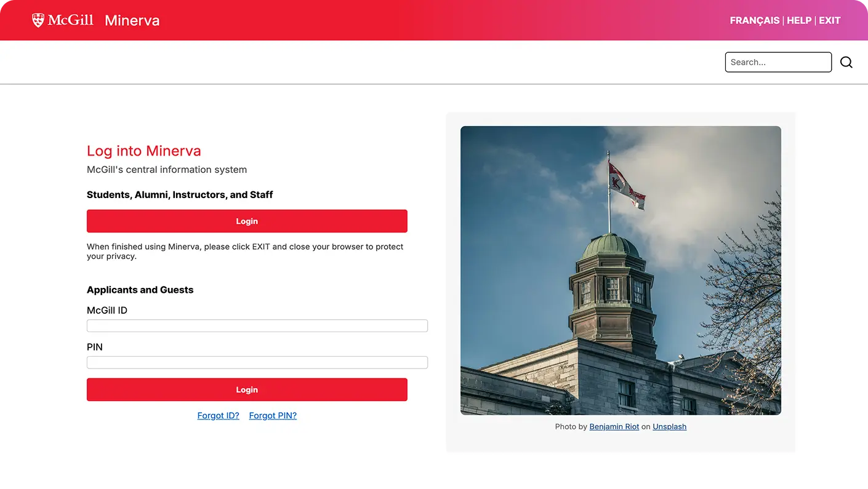This screenshot has width=868, height=489.
Task: Open the Forgot ID? link
Action: tap(218, 416)
